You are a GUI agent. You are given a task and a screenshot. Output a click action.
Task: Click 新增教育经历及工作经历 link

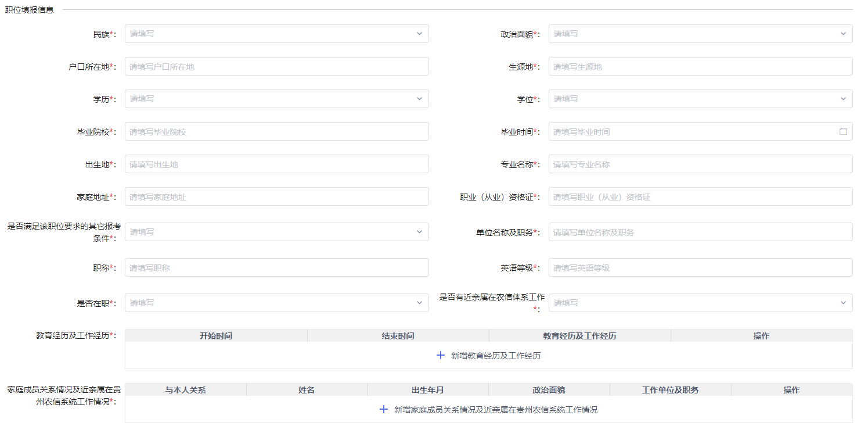pos(495,356)
